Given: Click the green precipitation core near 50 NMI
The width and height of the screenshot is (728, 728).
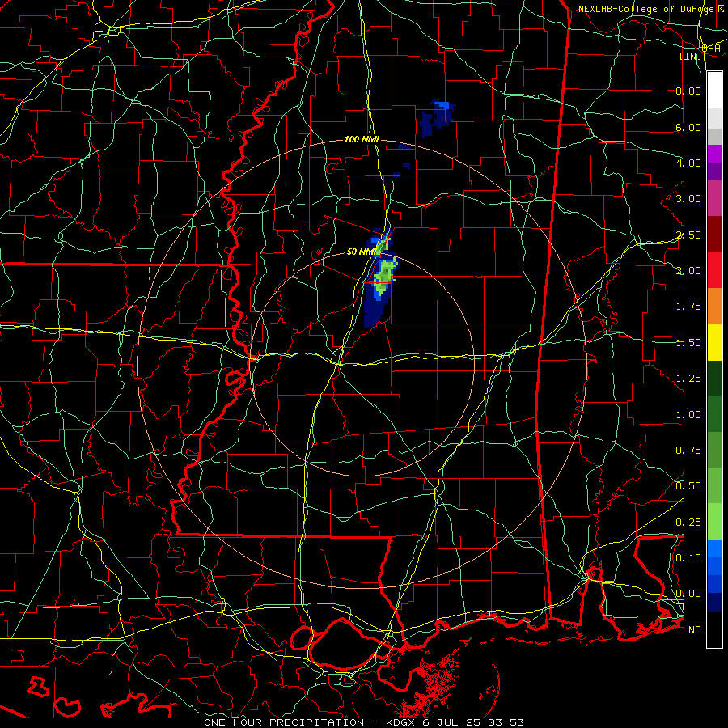Looking at the screenshot, I should pyautogui.click(x=384, y=277).
